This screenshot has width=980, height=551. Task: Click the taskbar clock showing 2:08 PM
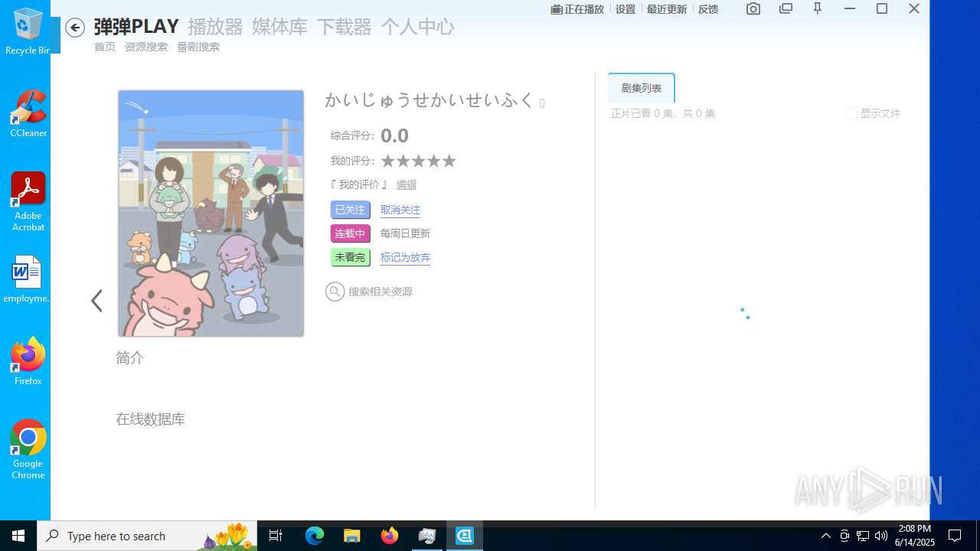915,536
